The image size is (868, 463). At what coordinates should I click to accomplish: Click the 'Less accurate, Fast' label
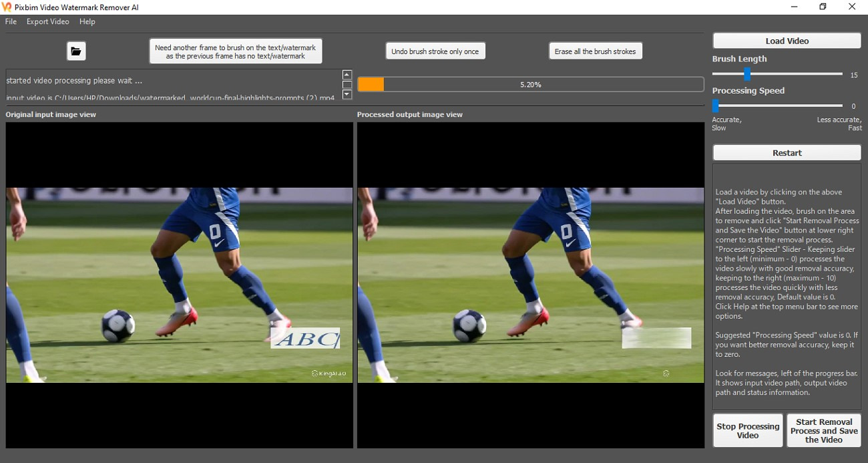tap(839, 124)
